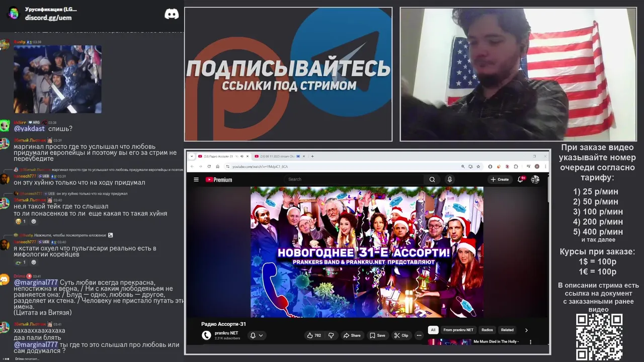Open the chat image attachment from Rusty

point(57,79)
